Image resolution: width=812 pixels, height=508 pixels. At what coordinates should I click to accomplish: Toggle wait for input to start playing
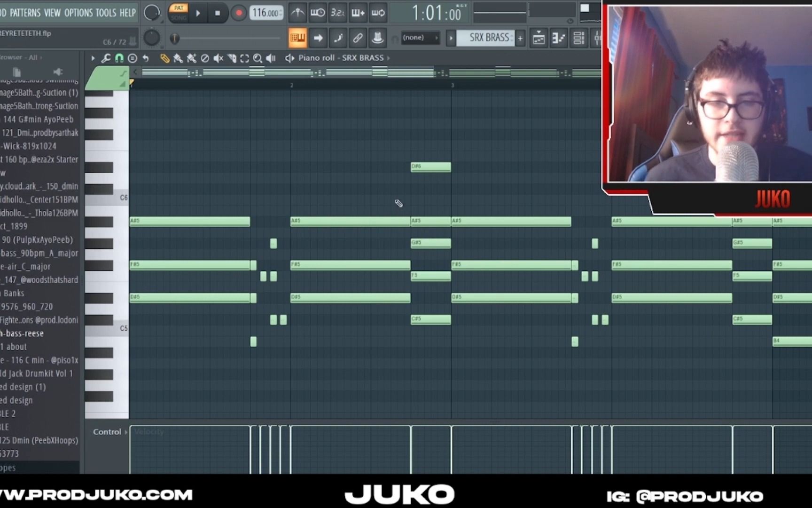(318, 13)
